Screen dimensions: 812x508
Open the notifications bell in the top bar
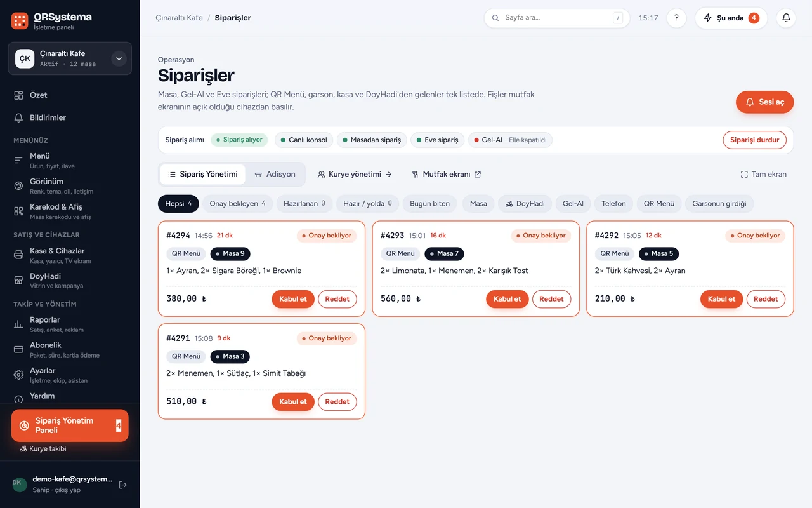click(x=786, y=18)
